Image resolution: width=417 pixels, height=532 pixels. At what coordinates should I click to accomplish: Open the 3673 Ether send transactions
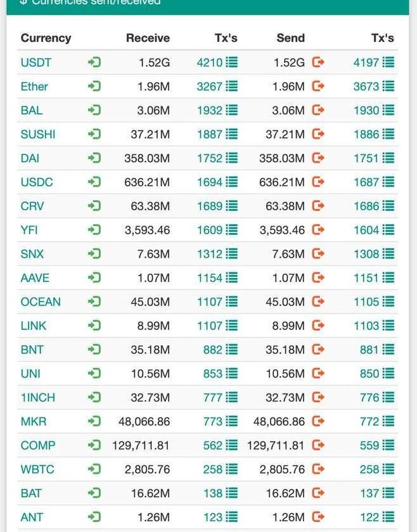point(366,87)
